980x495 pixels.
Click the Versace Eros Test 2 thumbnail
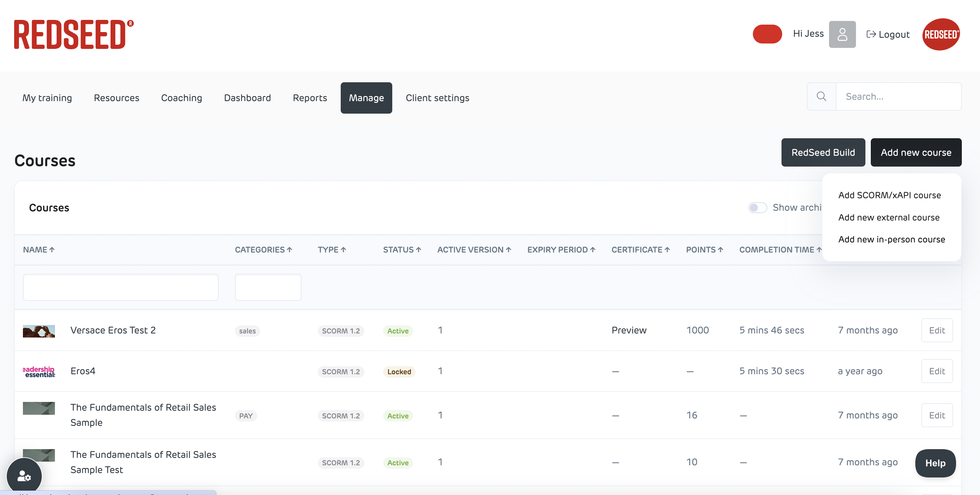(39, 330)
